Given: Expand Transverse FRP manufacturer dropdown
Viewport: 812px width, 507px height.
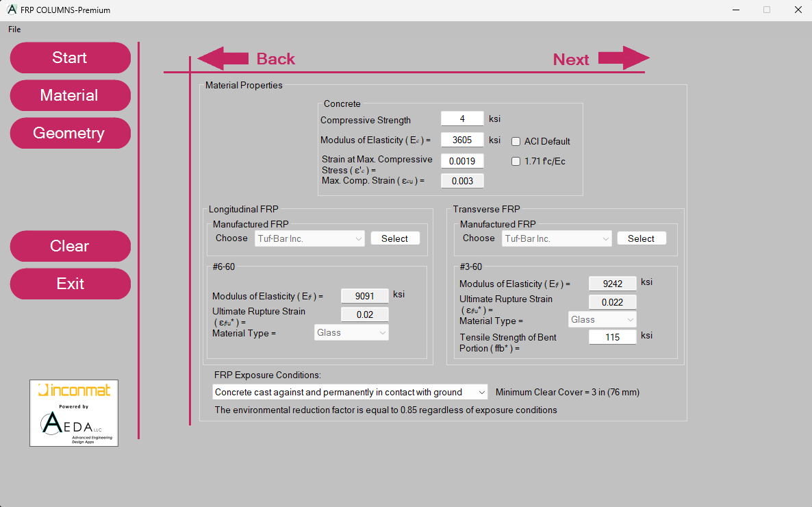Looking at the screenshot, I should click(x=557, y=239).
